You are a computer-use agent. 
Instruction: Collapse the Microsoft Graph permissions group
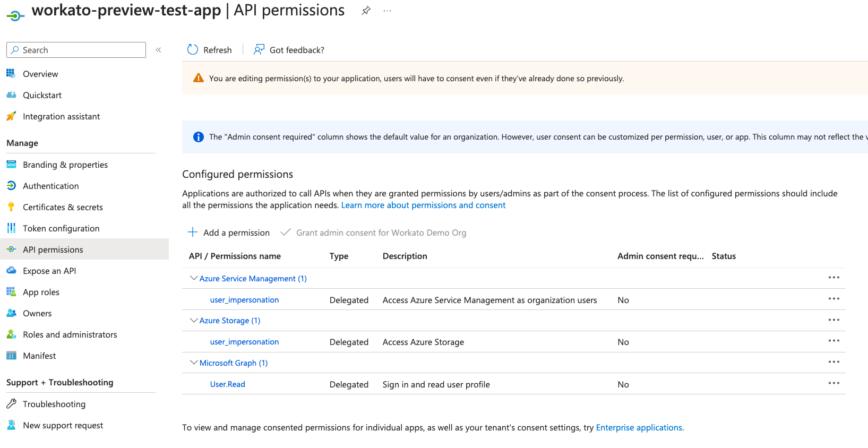tap(194, 363)
